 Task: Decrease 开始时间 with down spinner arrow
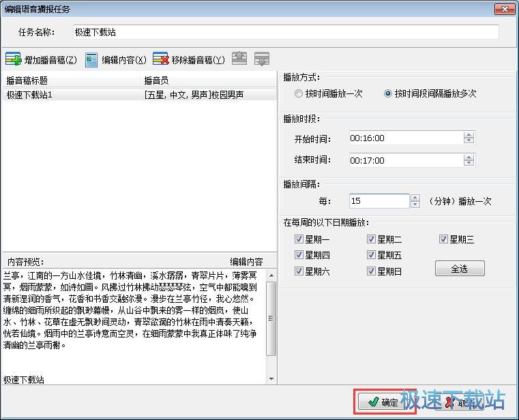(469, 140)
